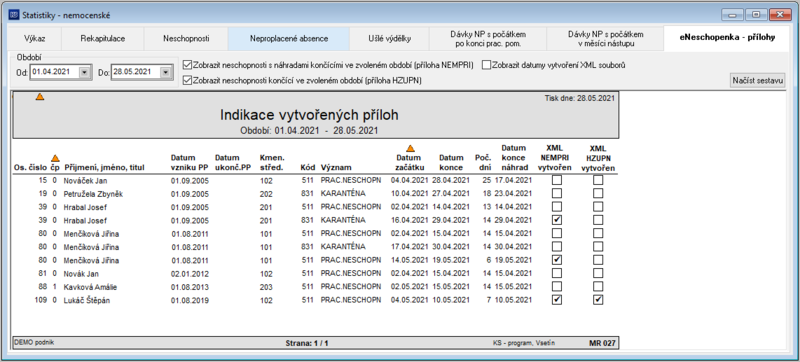Click 'Strana: 1 / 1' in the report footer
Viewport: 800px width, 362px height.
[x=307, y=343]
